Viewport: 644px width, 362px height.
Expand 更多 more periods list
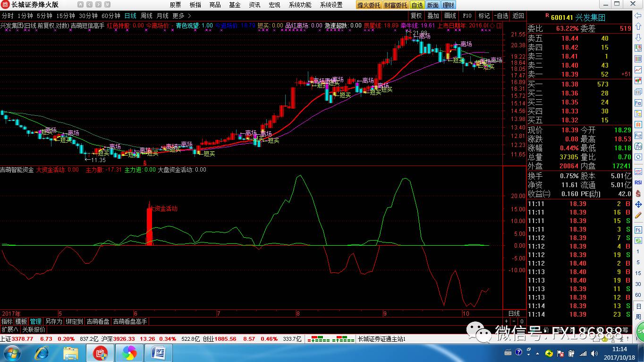[x=182, y=16]
